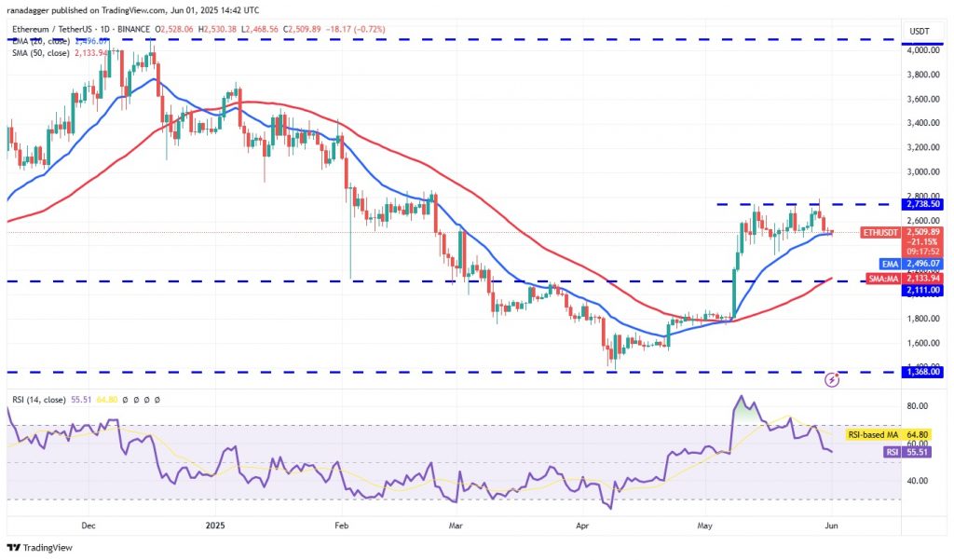
Task: Click the 3,800.00 price axis tick
Action: click(923, 75)
